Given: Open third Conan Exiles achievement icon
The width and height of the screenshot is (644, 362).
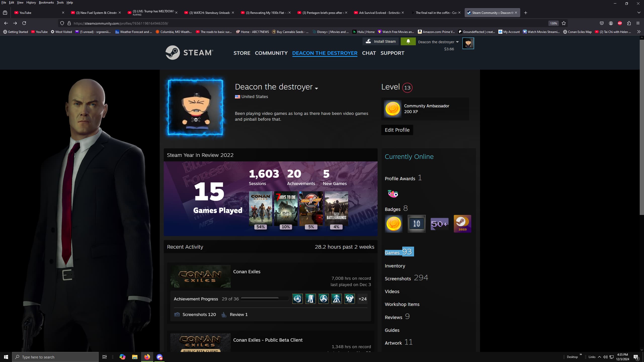Looking at the screenshot, I should (324, 299).
